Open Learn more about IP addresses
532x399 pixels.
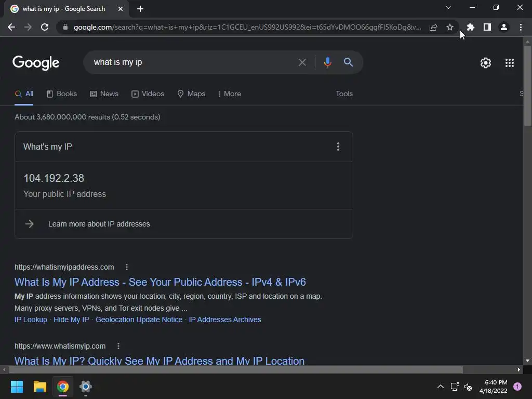pyautogui.click(x=99, y=224)
